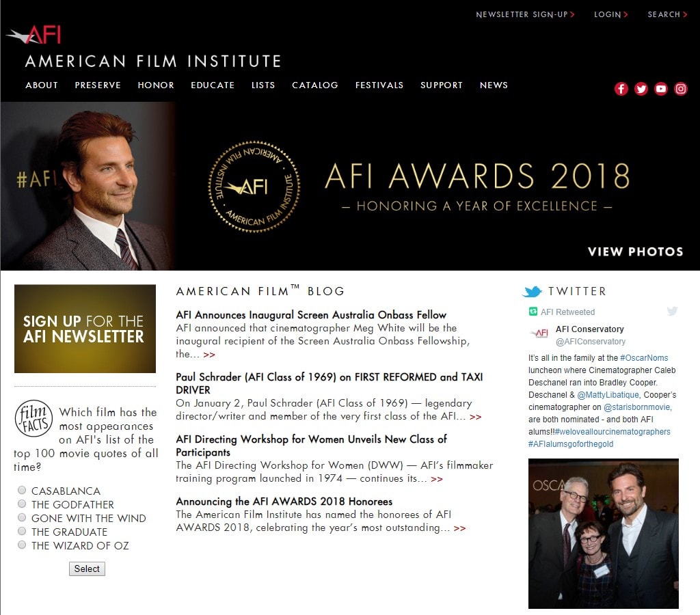Viewport: 700px width, 615px height.
Task: Click #weloveallourcinematographers hashtag
Action: point(612,432)
